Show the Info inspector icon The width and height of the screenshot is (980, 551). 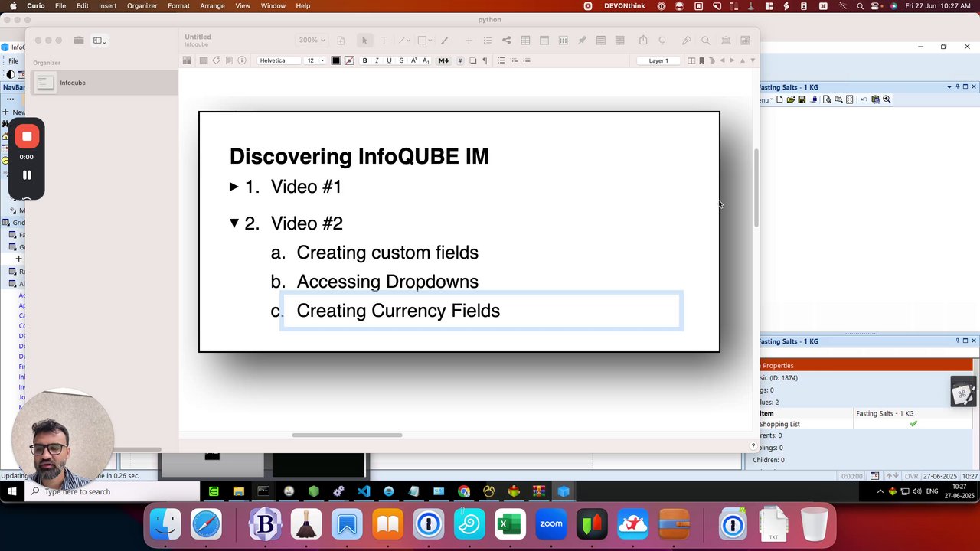tap(242, 60)
